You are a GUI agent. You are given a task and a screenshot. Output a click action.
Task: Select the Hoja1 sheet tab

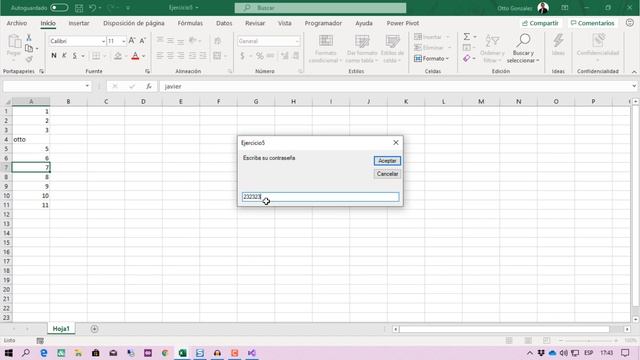[x=61, y=329]
